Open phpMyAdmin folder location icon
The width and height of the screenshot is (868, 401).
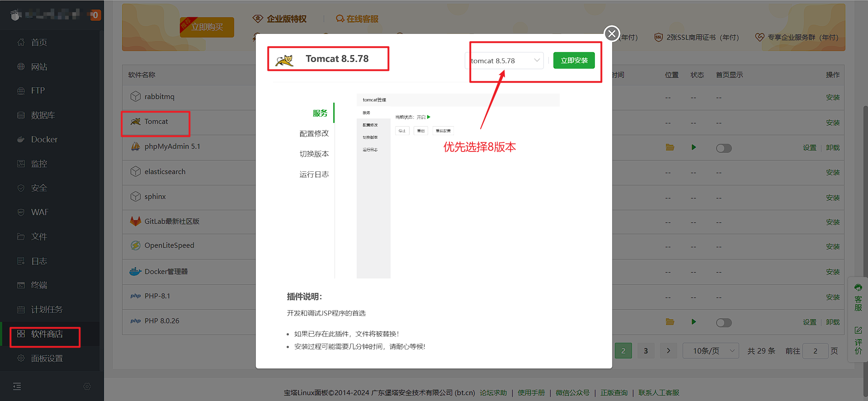click(670, 147)
